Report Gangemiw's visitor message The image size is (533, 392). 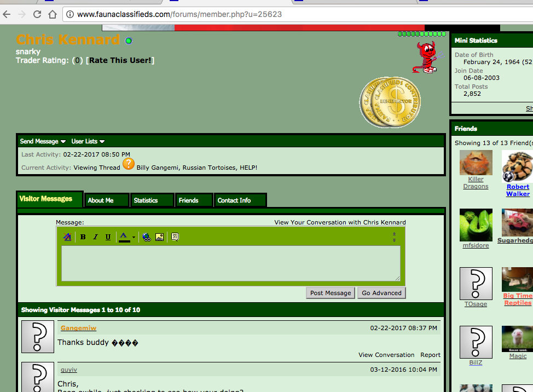(430, 355)
